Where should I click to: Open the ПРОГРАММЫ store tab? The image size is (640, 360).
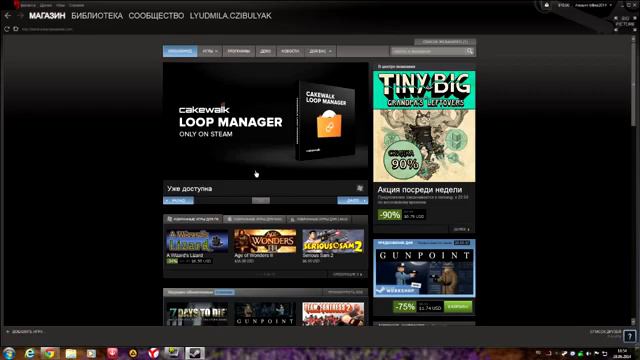(x=239, y=51)
